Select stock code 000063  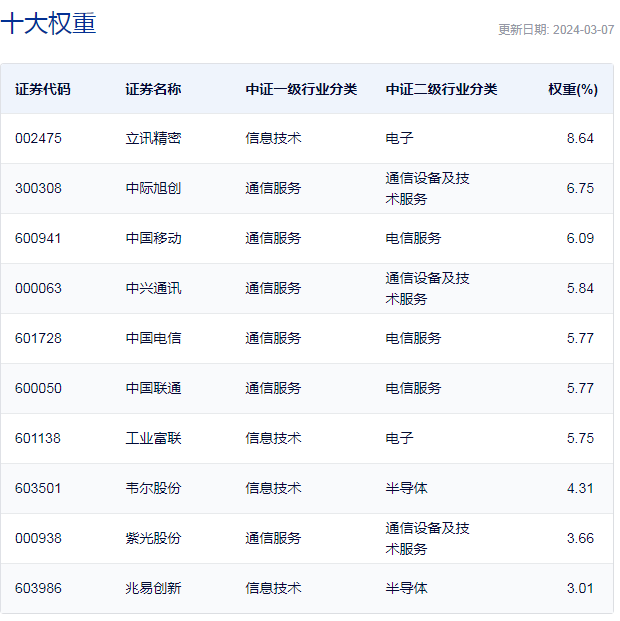38,288
